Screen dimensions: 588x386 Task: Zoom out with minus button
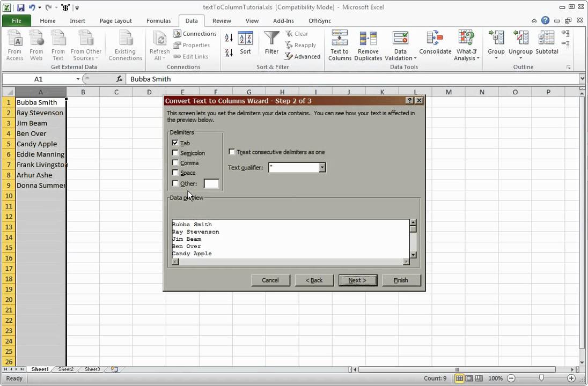(x=511, y=378)
